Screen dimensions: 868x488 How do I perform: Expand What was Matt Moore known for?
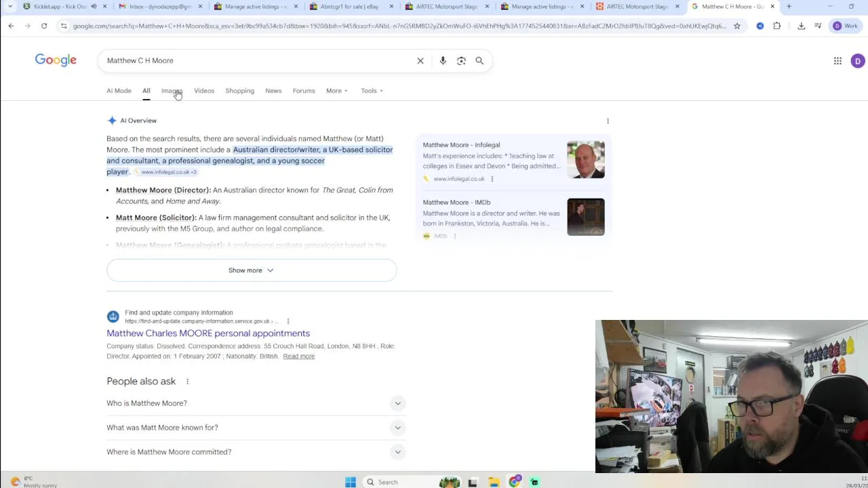tap(256, 428)
